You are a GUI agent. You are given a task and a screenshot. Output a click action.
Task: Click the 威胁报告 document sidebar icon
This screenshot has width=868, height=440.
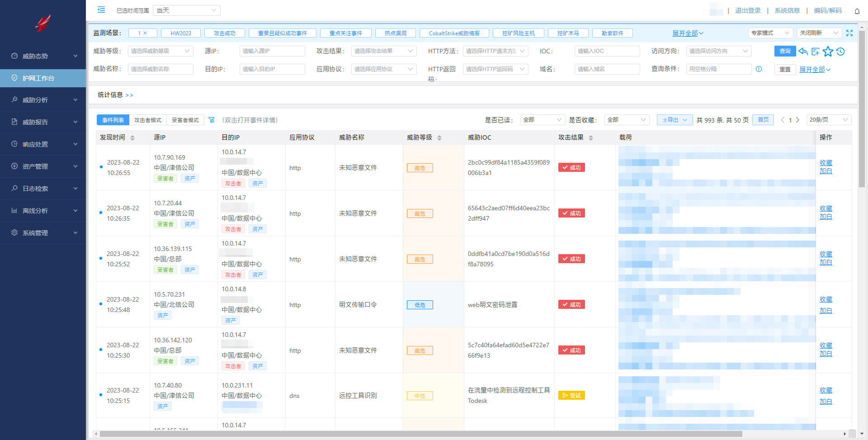(x=14, y=122)
